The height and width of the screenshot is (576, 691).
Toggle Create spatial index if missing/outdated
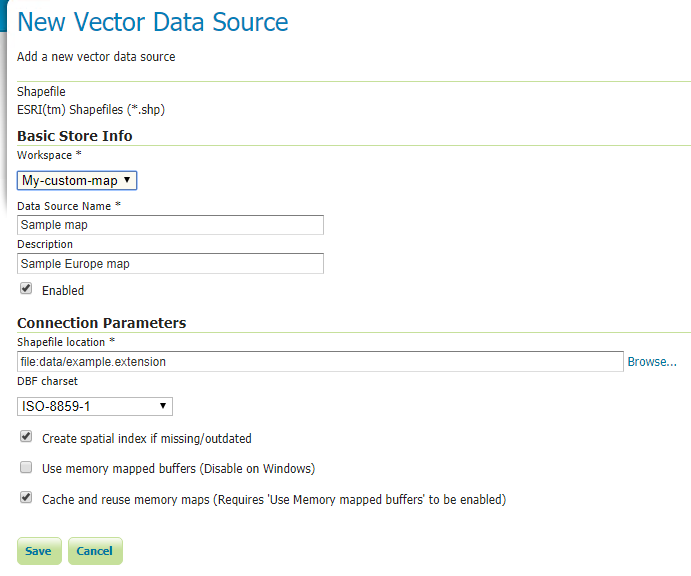pyautogui.click(x=26, y=437)
